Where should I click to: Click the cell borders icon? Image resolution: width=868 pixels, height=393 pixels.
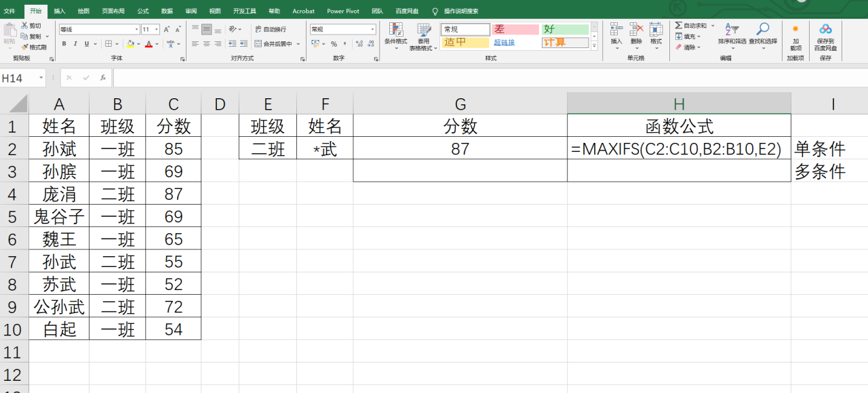point(108,44)
